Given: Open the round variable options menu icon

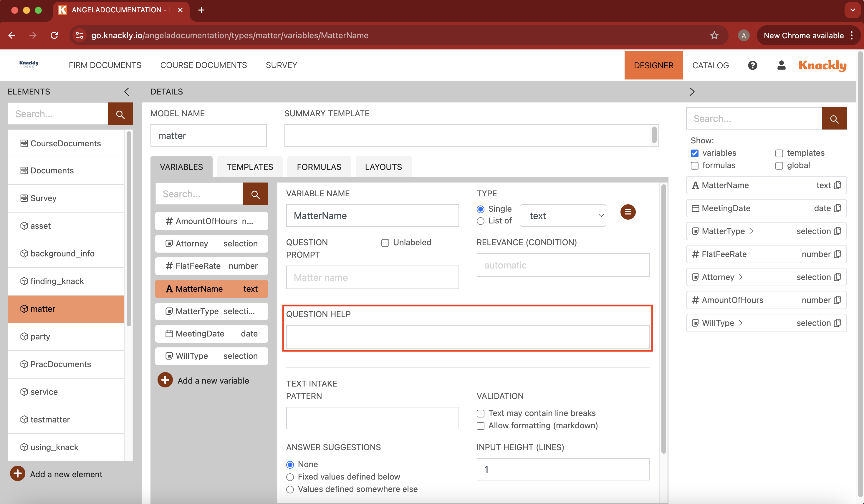Looking at the screenshot, I should pos(628,212).
